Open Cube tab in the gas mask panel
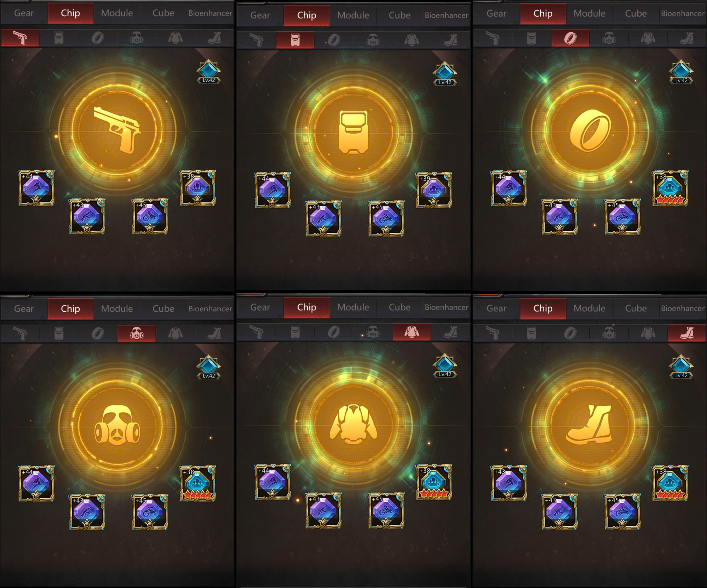This screenshot has width=707, height=588. (163, 309)
